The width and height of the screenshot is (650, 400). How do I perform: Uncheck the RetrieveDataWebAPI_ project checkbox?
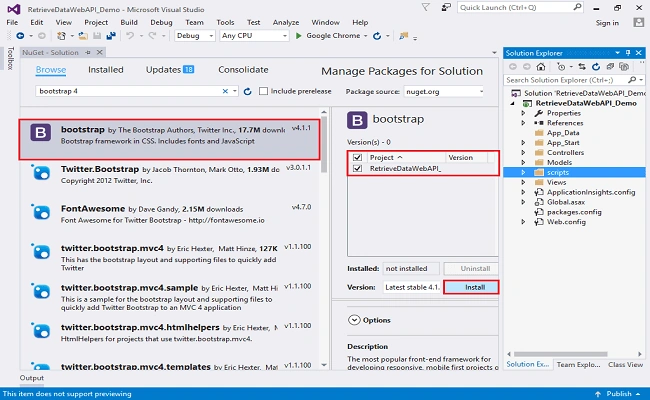tap(357, 168)
